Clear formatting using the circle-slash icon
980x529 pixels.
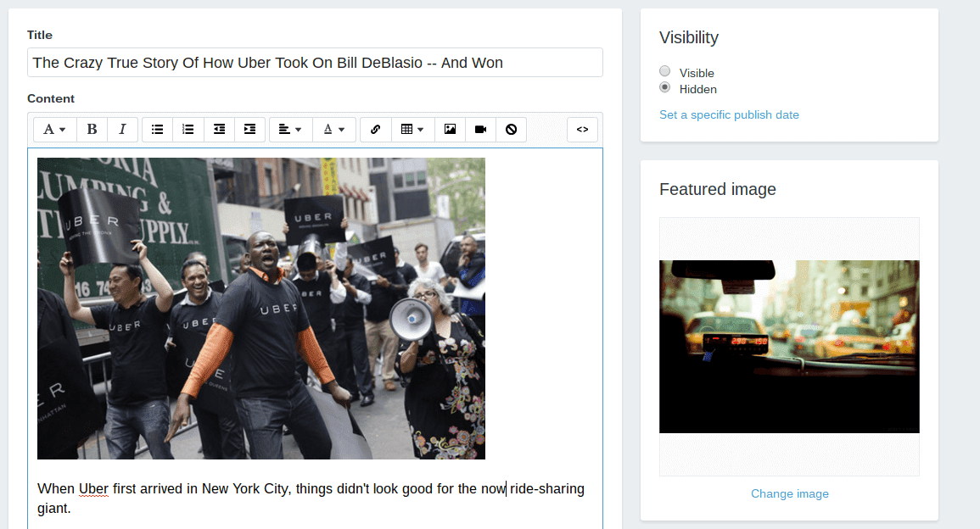[x=512, y=130]
